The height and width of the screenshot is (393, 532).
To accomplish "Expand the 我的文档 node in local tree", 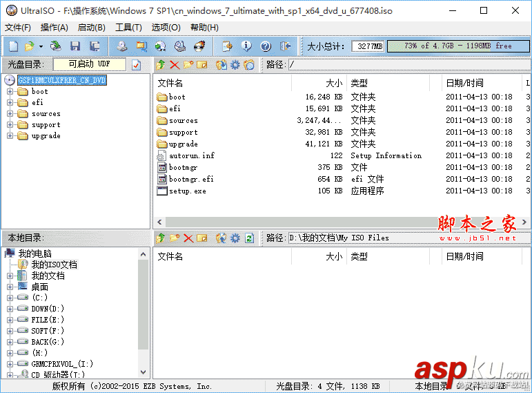I will coord(10,276).
